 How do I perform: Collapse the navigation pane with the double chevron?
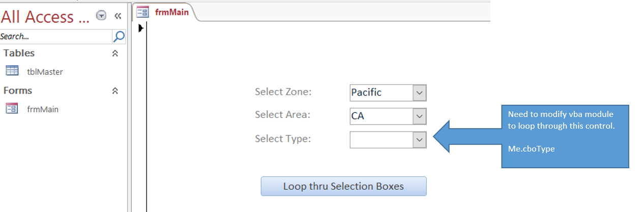[118, 16]
